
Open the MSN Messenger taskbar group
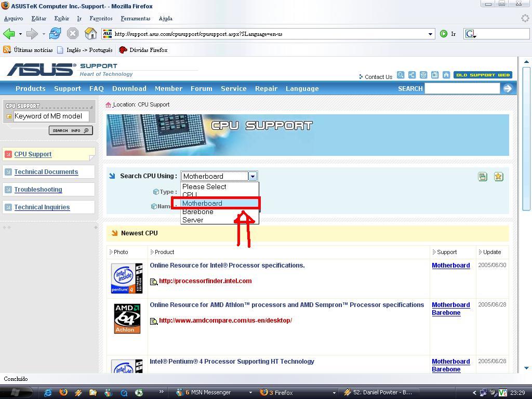215,393
